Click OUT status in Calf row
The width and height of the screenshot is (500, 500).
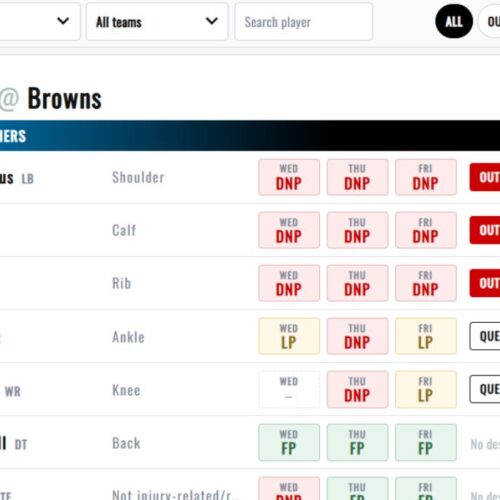pyautogui.click(x=485, y=230)
